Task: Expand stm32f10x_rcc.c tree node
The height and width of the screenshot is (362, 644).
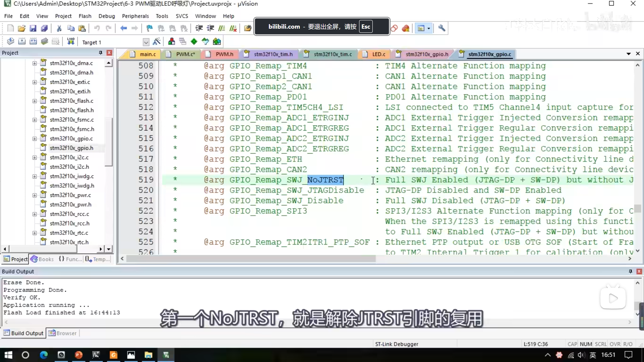Action: [34, 214]
